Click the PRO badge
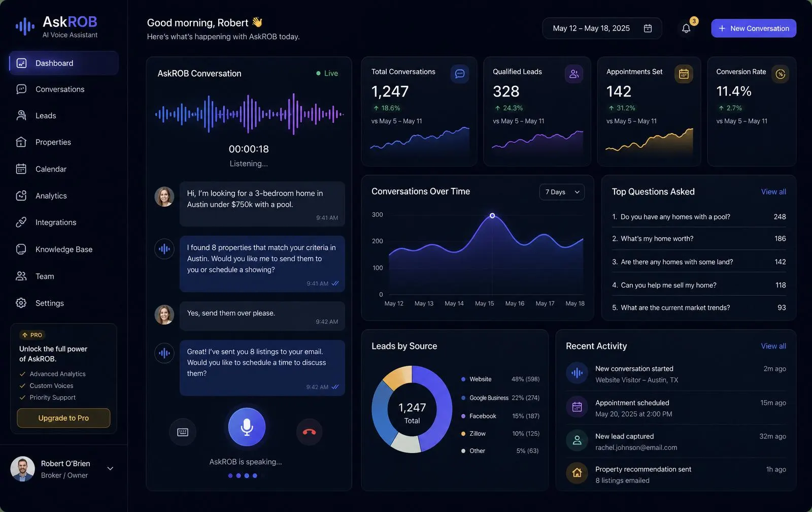Viewport: 812px width, 512px height. [x=32, y=335]
